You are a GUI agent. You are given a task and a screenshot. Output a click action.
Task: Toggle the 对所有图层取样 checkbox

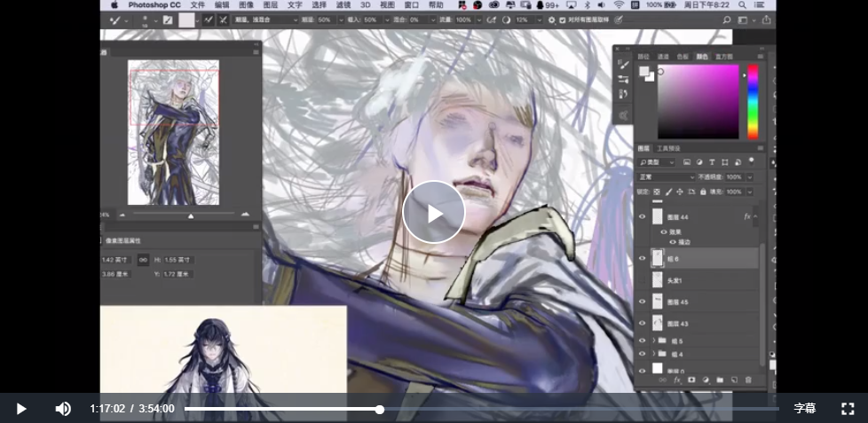[x=563, y=20]
